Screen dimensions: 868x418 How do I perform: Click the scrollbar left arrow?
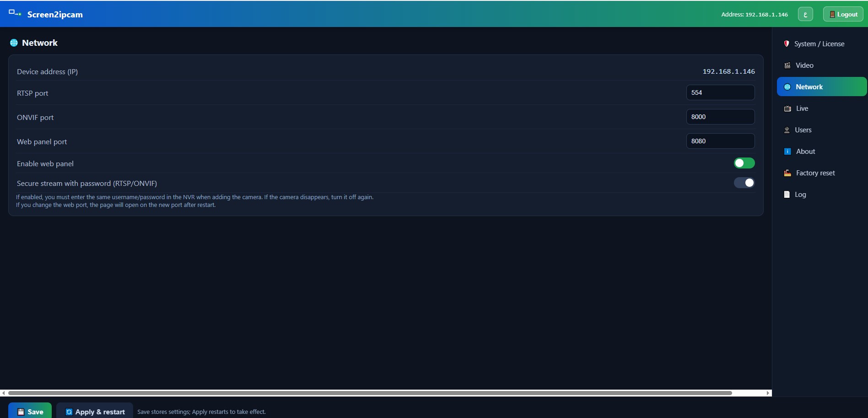(3, 393)
